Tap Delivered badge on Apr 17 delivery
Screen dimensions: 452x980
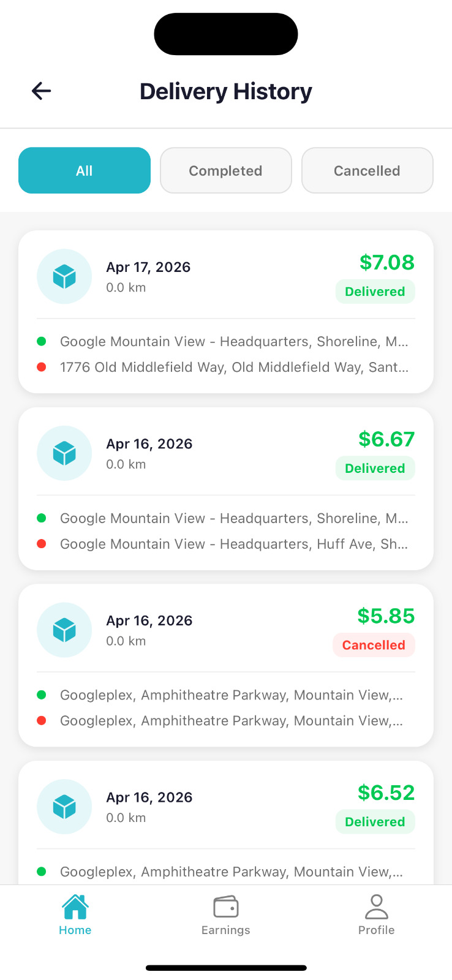coord(375,292)
